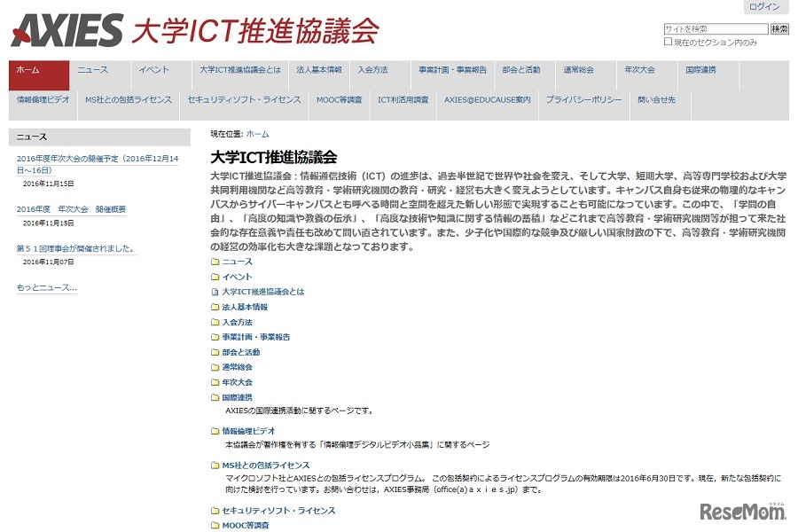Viewport: 798px width, 532px height.
Task: Open the MOOC等調査 navigation tab
Action: click(x=340, y=106)
